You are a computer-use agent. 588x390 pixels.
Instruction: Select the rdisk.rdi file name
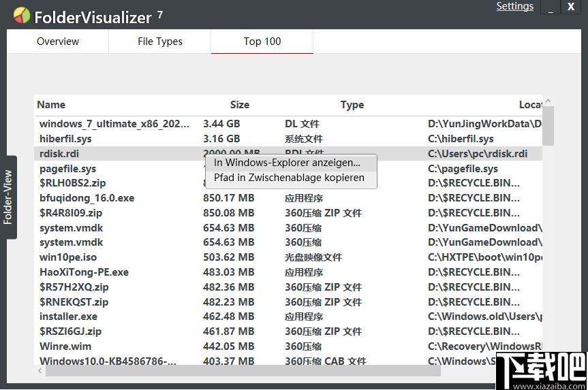click(x=59, y=154)
